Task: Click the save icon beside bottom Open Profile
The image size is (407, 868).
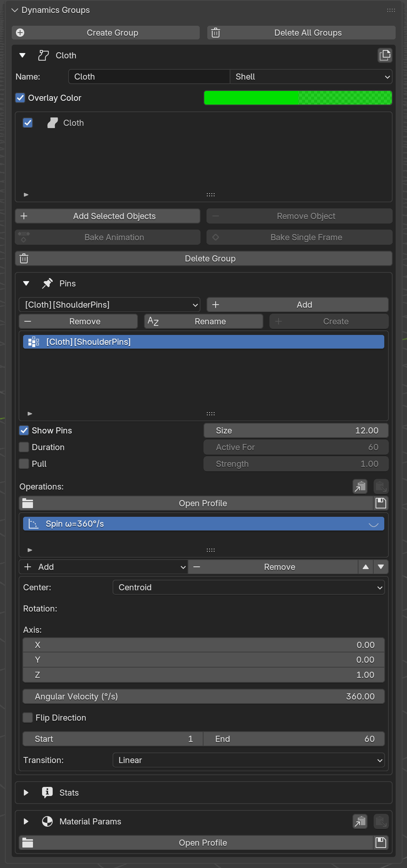Action: click(381, 843)
